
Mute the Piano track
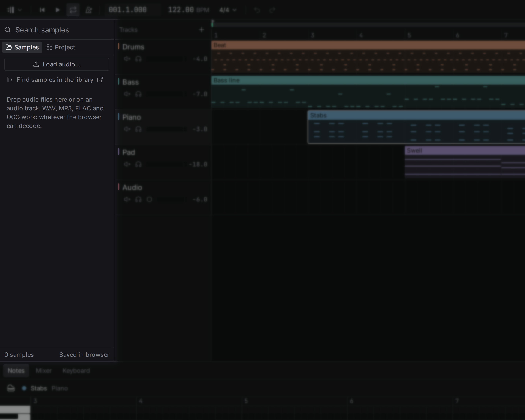pyautogui.click(x=127, y=129)
